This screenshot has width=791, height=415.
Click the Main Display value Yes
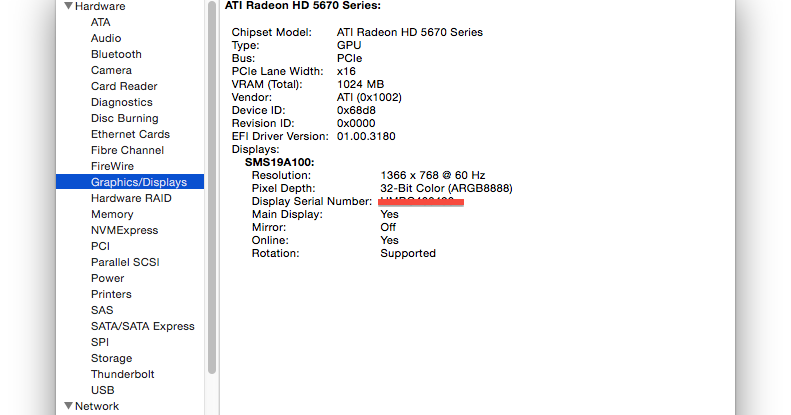click(389, 214)
